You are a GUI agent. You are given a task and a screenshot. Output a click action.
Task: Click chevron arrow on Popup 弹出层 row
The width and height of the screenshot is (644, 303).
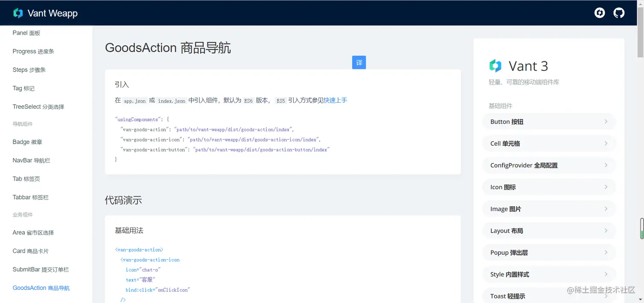pos(606,252)
